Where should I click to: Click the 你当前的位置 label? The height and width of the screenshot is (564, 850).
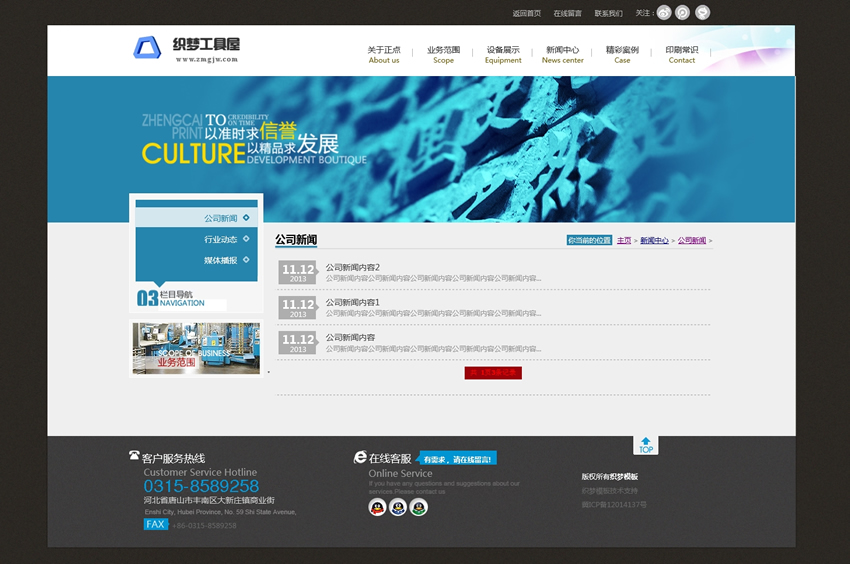click(x=589, y=240)
